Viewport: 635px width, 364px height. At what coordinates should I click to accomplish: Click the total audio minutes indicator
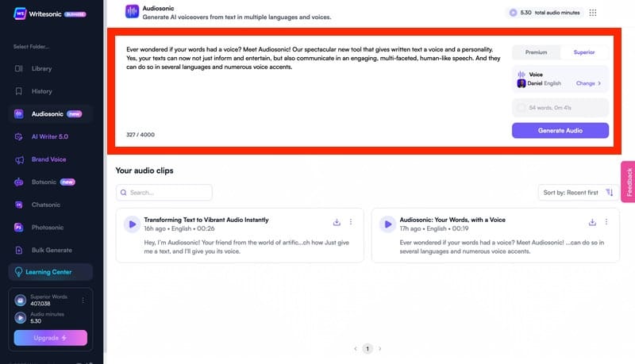[545, 13]
